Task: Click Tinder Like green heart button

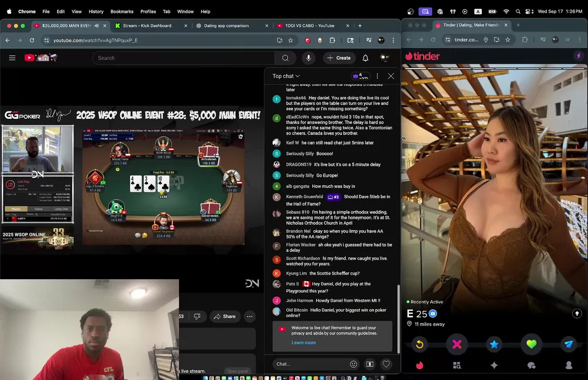Action: 532,344
